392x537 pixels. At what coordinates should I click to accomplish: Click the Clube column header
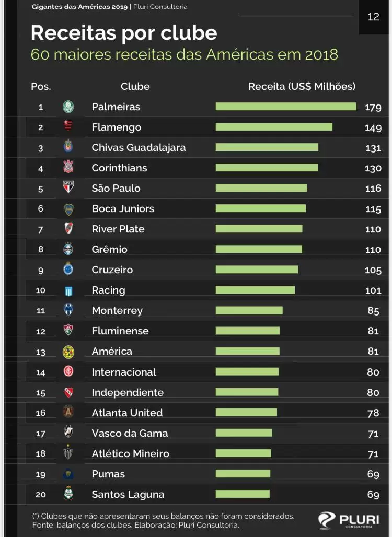tap(135, 87)
